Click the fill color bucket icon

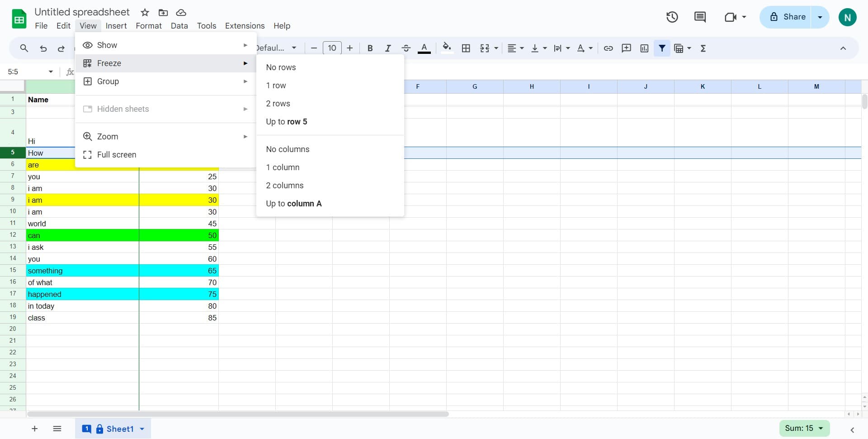click(447, 48)
